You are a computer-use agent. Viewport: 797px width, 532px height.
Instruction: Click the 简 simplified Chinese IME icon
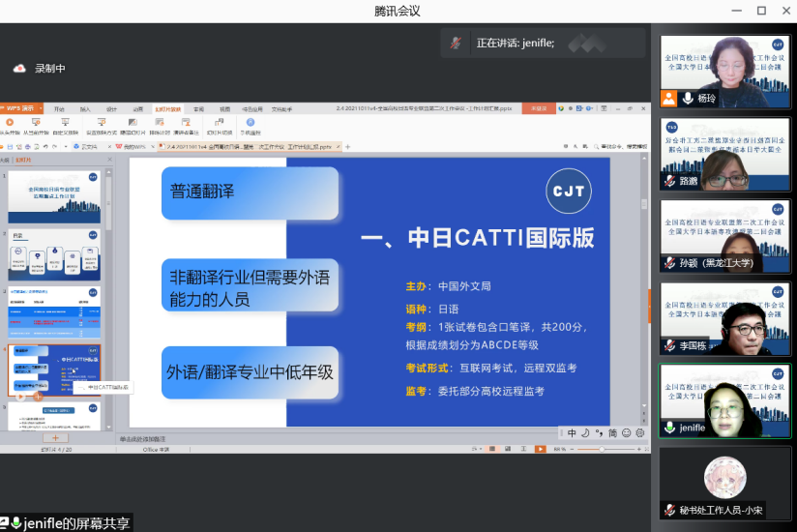pos(612,433)
